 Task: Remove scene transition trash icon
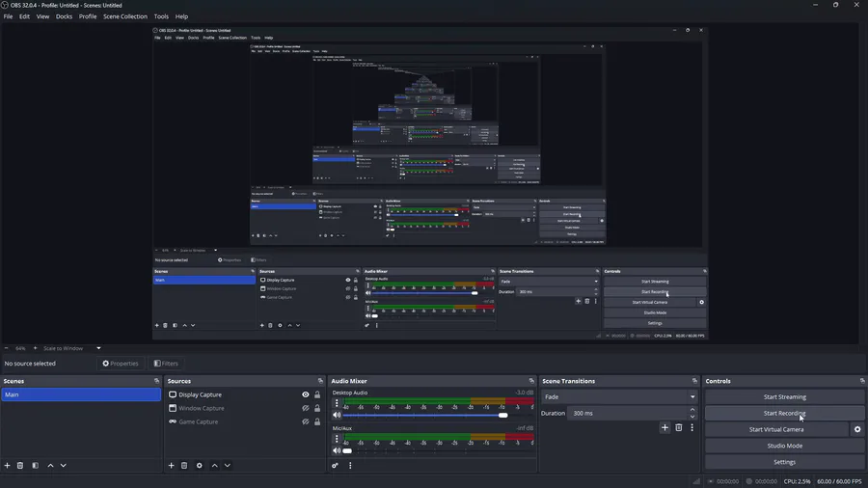[679, 427]
